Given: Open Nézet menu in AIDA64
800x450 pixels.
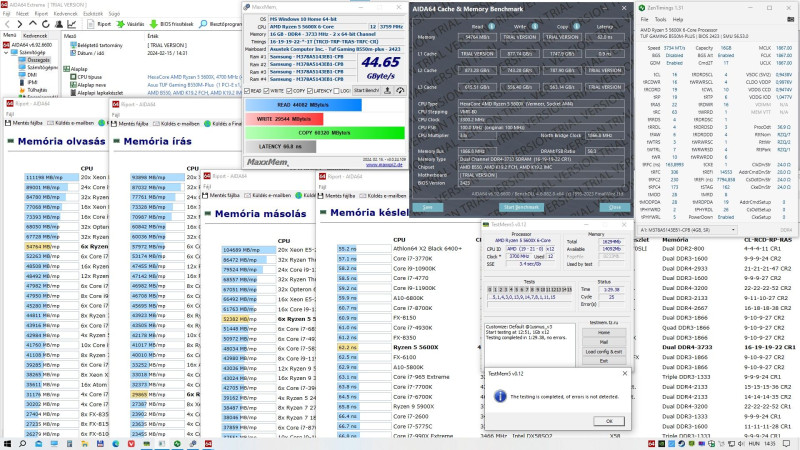Looking at the screenshot, I should pos(22,14).
